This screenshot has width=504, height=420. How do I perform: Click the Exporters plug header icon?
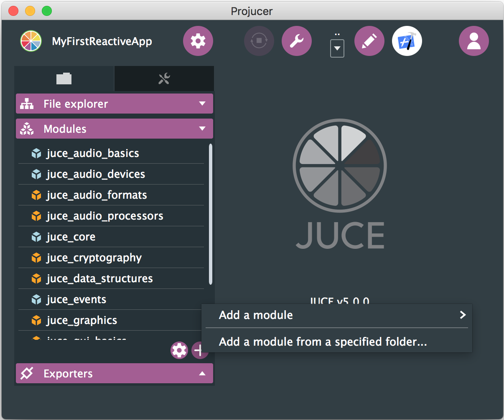(27, 373)
